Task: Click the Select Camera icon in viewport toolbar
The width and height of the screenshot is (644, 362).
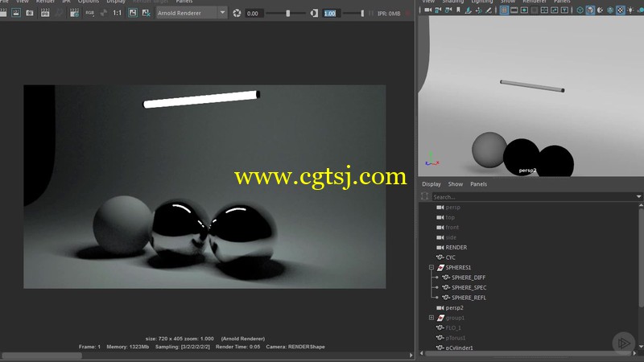Action: tap(428, 10)
